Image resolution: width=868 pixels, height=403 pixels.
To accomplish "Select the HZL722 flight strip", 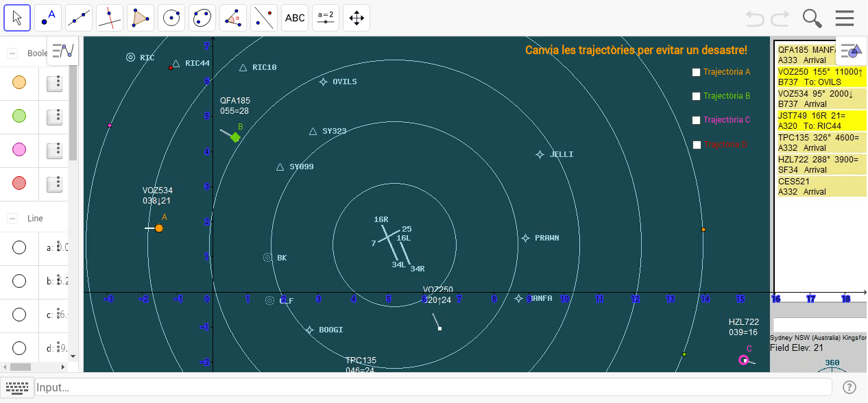I will pyautogui.click(x=821, y=164).
